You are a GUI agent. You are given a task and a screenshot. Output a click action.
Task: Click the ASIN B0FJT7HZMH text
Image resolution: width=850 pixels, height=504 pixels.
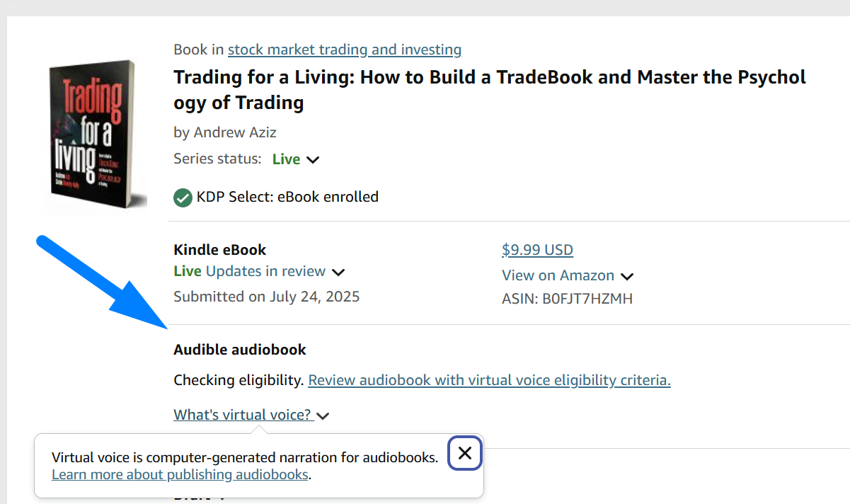pyautogui.click(x=567, y=299)
